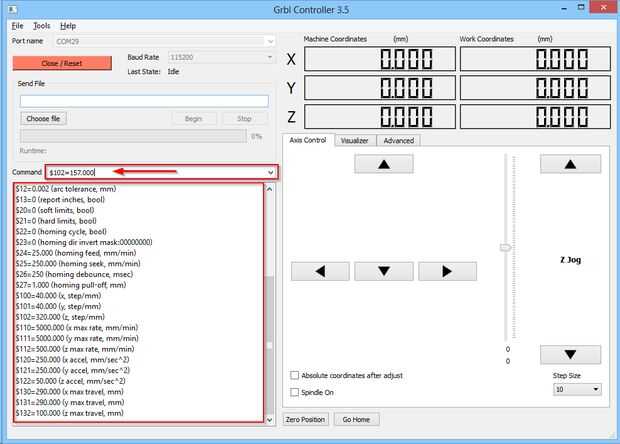Select the $112=500.000 z max rate line

75,349
